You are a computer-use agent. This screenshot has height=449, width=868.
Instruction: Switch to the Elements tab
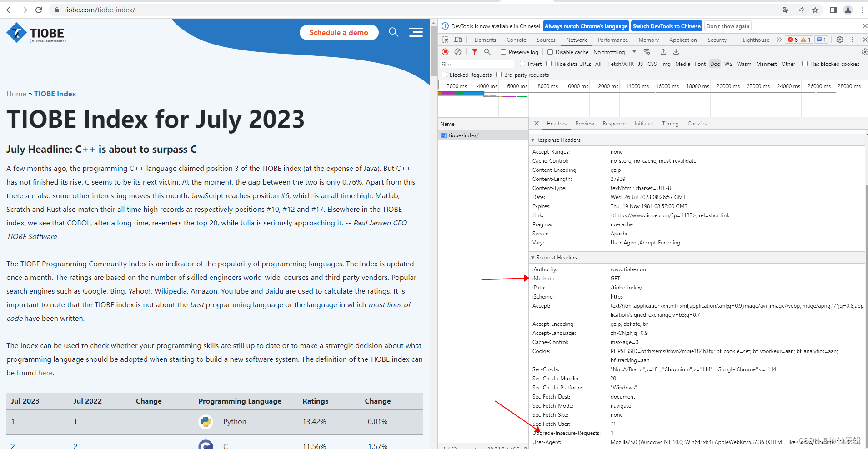click(x=485, y=40)
